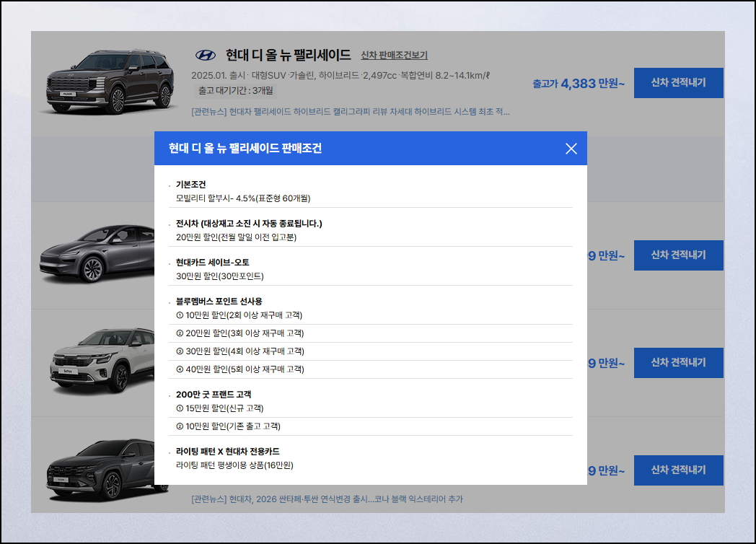Image resolution: width=756 pixels, height=544 pixels.
Task: Click 신차 견적내기 in the gray sedan row
Action: (678, 255)
